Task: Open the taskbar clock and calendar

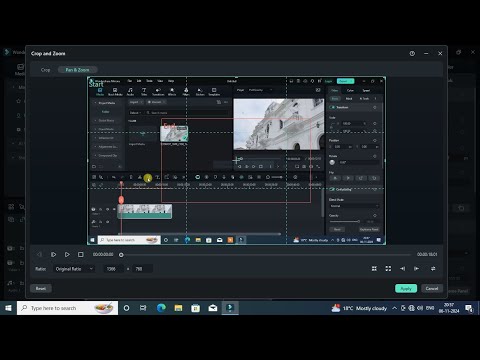Action: [x=449, y=308]
